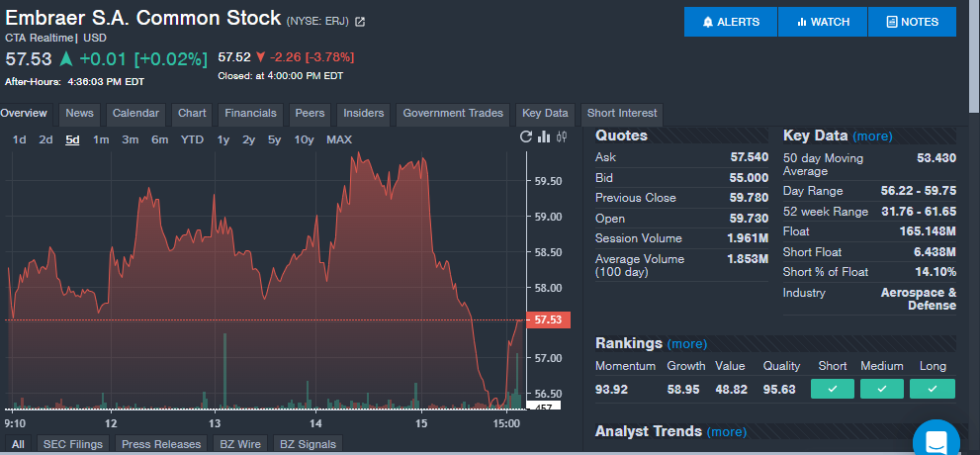The height and width of the screenshot is (455, 980).
Task: Select the 1m chart range
Action: point(101,140)
